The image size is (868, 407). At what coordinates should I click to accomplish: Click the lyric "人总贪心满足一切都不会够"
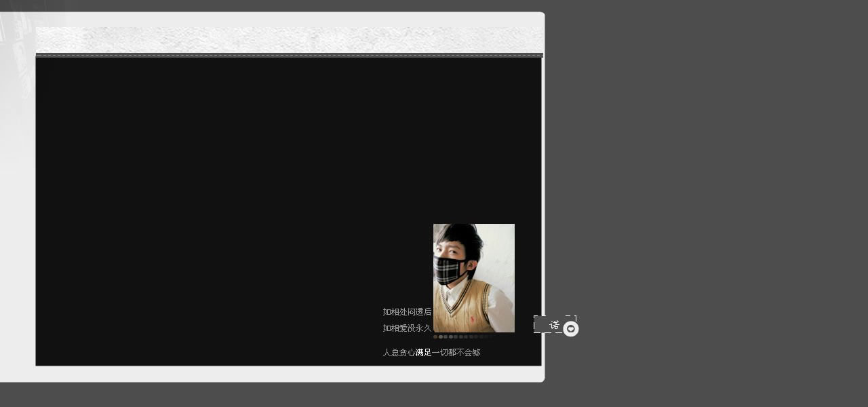point(431,352)
